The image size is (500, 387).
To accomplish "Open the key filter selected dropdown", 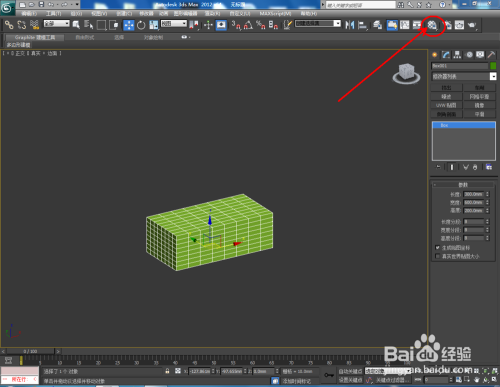I will tap(388, 371).
